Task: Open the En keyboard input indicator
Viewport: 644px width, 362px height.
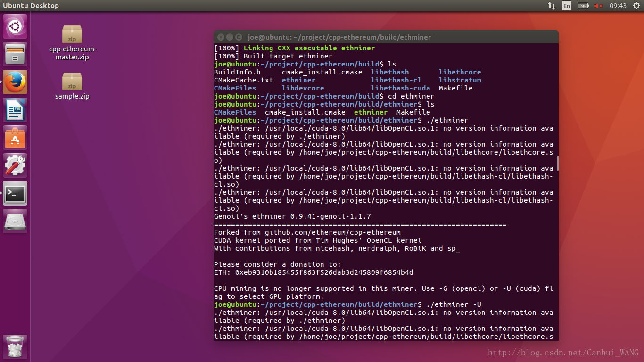Action: click(x=567, y=6)
